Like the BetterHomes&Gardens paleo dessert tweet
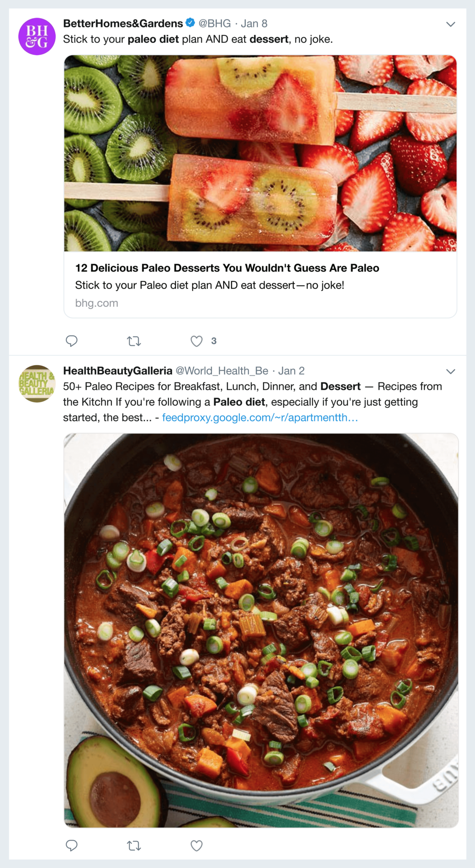The height and width of the screenshot is (868, 475). pos(197,341)
